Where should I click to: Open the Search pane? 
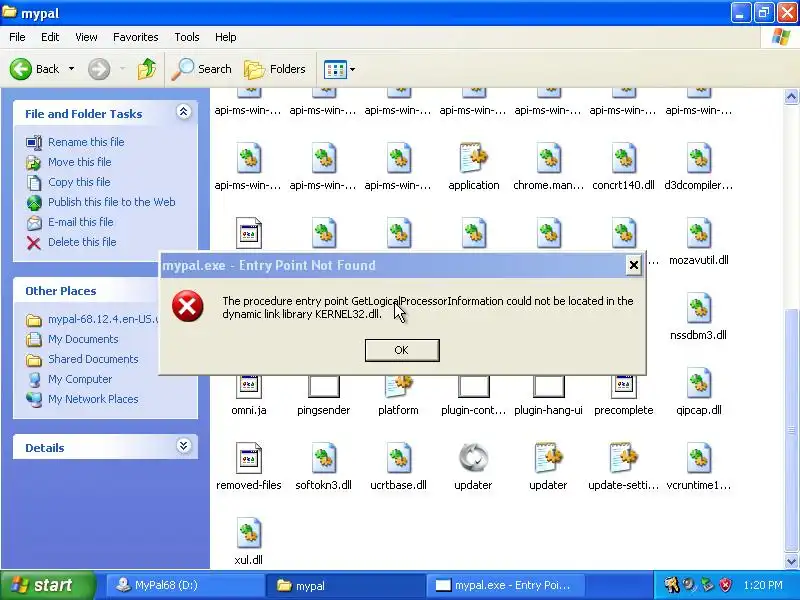(202, 69)
